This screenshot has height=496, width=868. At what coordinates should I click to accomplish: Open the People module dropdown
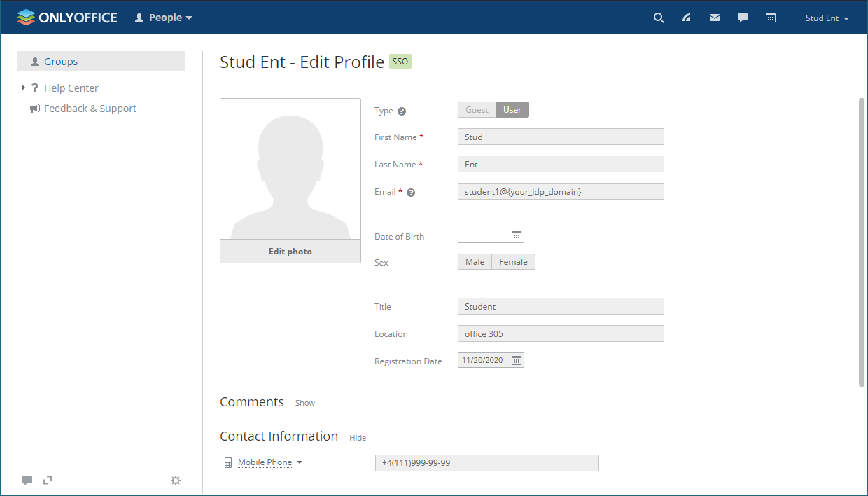tap(163, 18)
